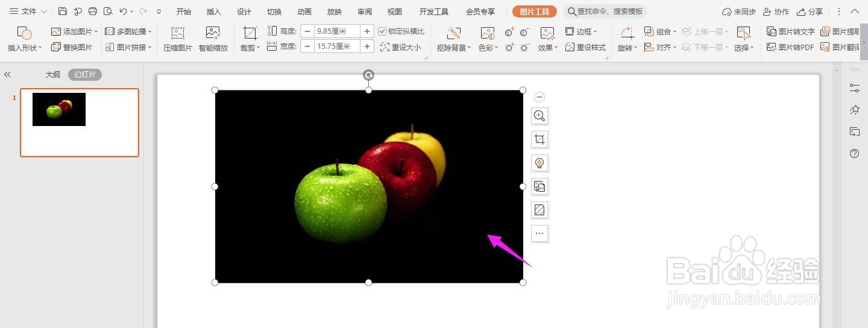Collapse the slide panel with double chevron
Image resolution: width=868 pixels, height=328 pixels.
[7, 75]
